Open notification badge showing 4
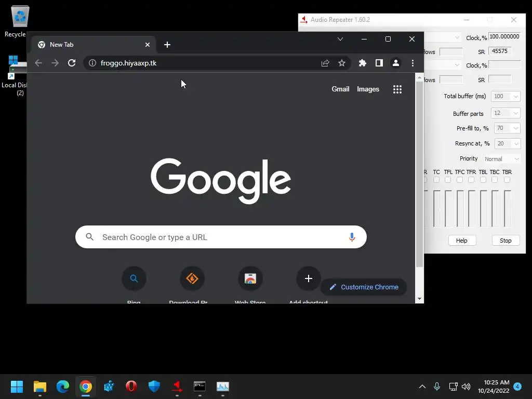 [517, 387]
